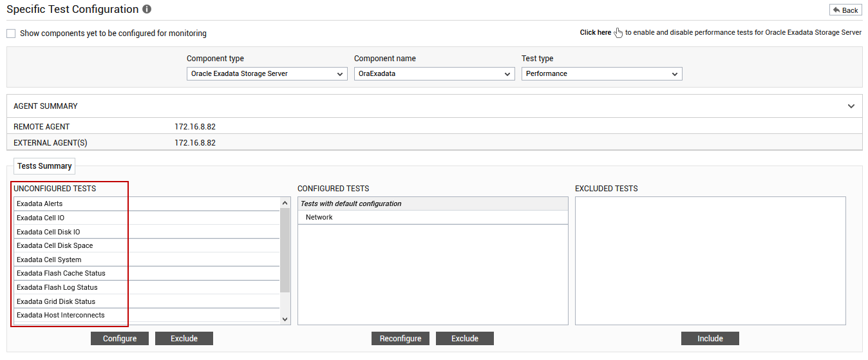This screenshot has height=360, width=868.
Task: Click the unconfigured tests list scroll down arrow
Action: click(x=285, y=319)
